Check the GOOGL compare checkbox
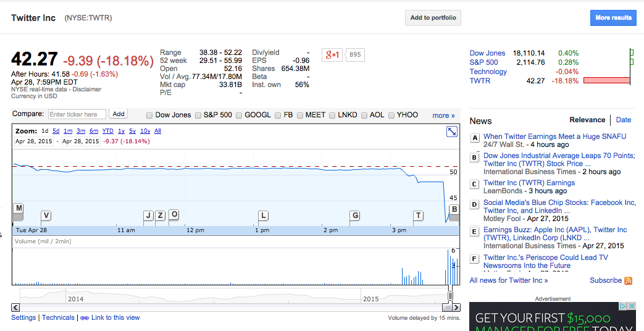 (239, 115)
